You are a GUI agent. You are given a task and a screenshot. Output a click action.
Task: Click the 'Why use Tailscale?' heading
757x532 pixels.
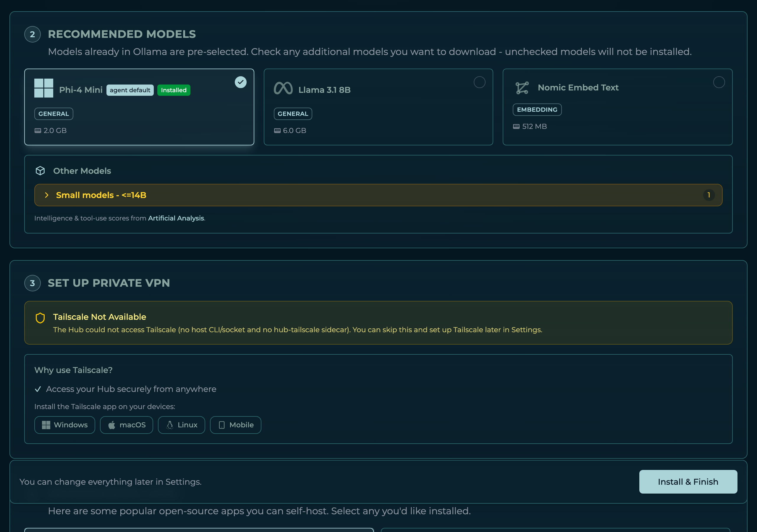click(74, 370)
